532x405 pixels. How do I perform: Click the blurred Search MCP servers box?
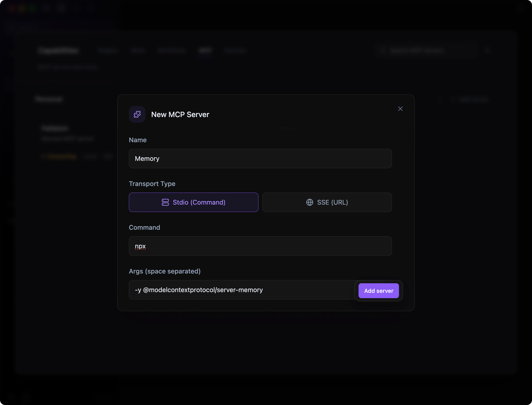(427, 51)
